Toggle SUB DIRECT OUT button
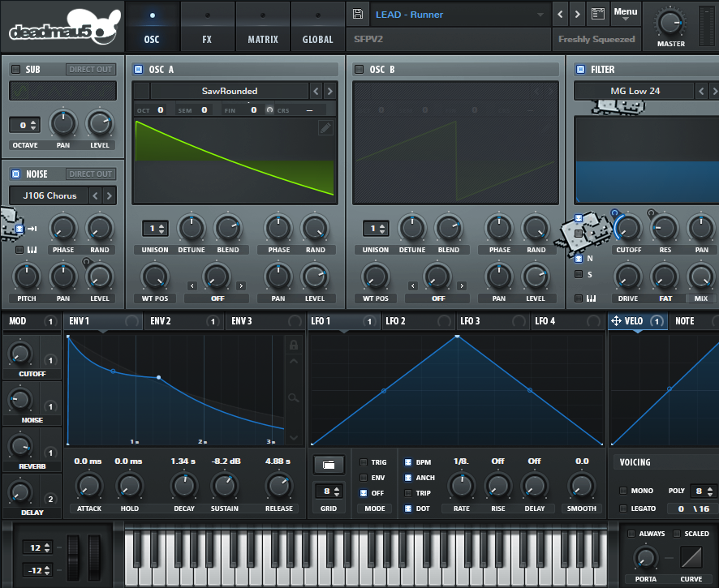The image size is (719, 588). [90, 69]
